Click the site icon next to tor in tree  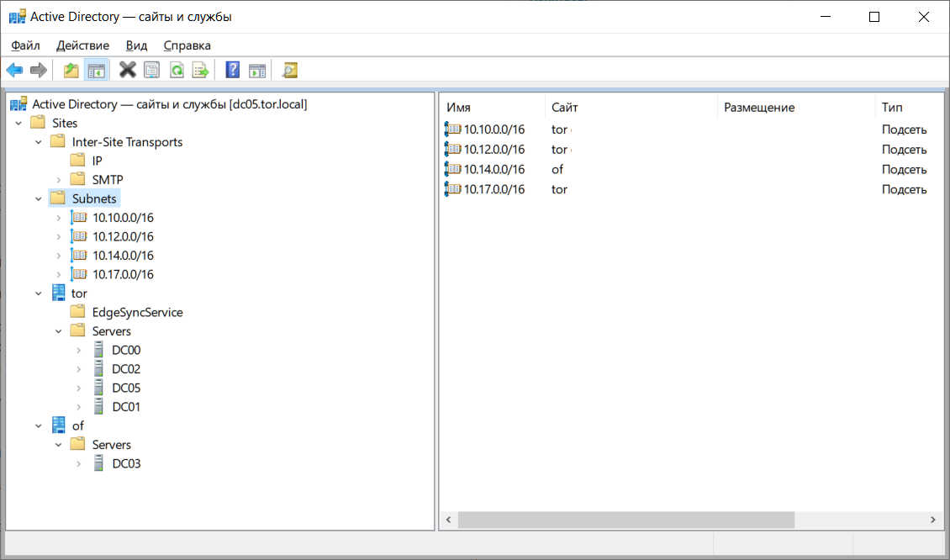tap(58, 293)
